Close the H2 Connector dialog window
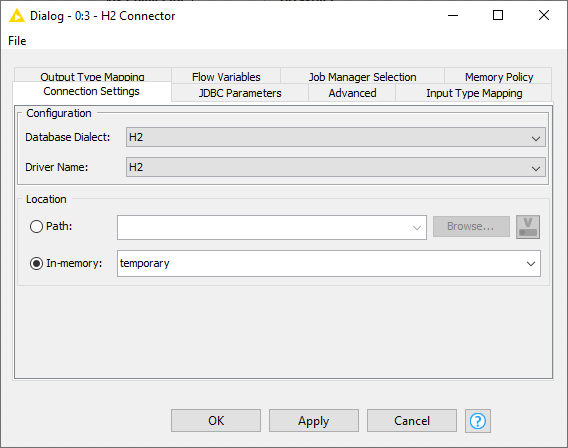The height and width of the screenshot is (448, 568). click(x=544, y=16)
